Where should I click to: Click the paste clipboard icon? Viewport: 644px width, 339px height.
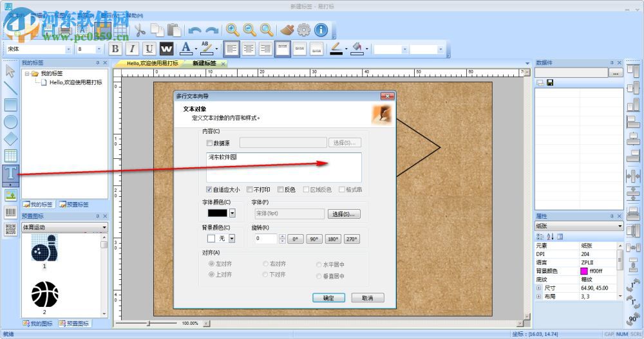[174, 30]
